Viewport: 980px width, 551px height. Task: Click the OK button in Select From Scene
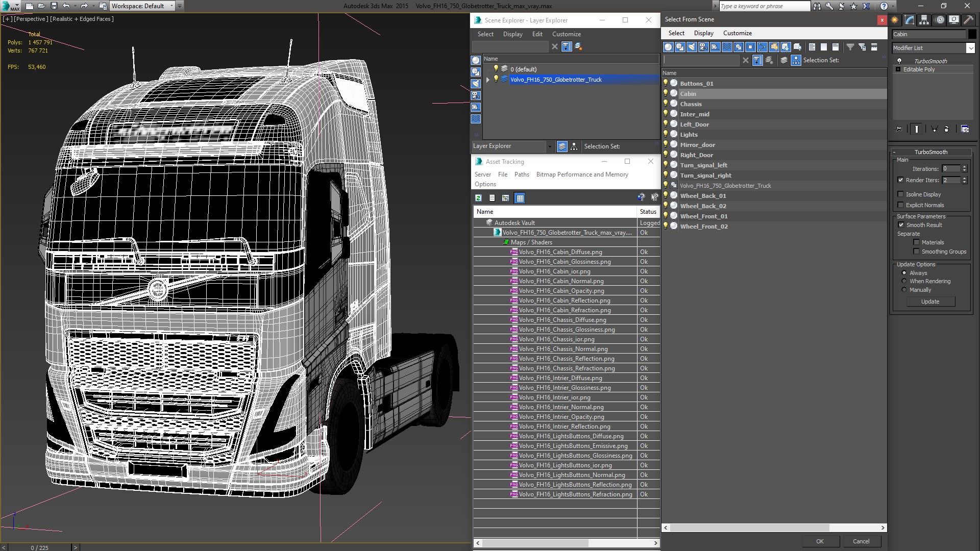coord(820,541)
